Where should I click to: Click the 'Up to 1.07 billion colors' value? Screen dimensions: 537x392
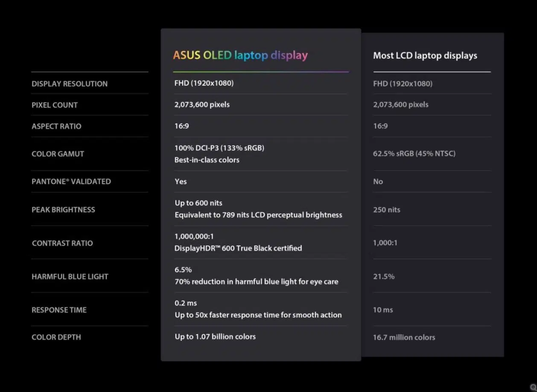(x=215, y=337)
